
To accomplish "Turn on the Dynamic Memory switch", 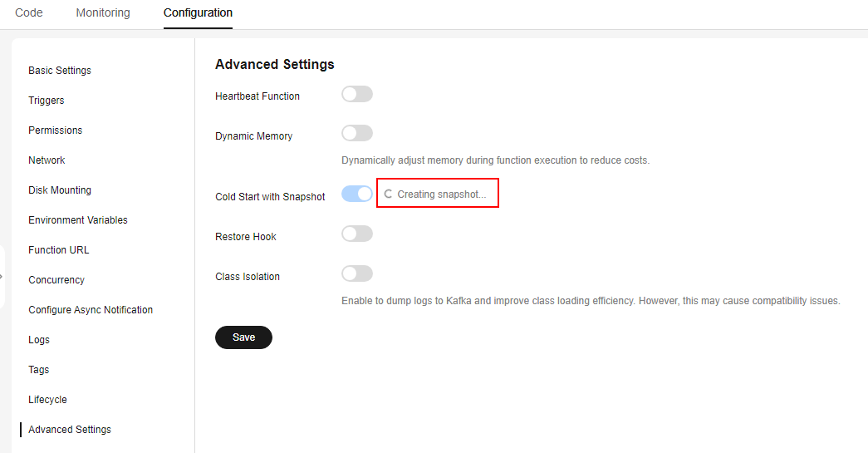I will 357,133.
